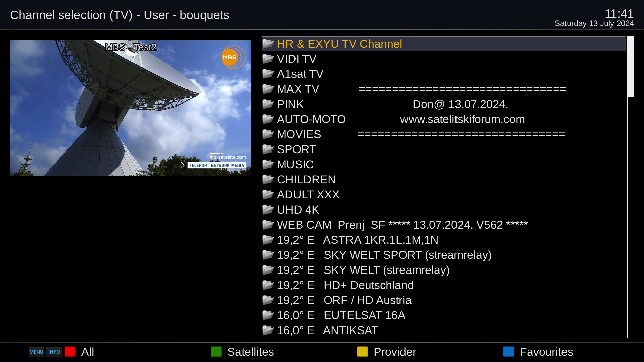Expand the 16,0° E EUTELSAT 16A bouquet
Screen dimensions: 644x362
(x=341, y=315)
